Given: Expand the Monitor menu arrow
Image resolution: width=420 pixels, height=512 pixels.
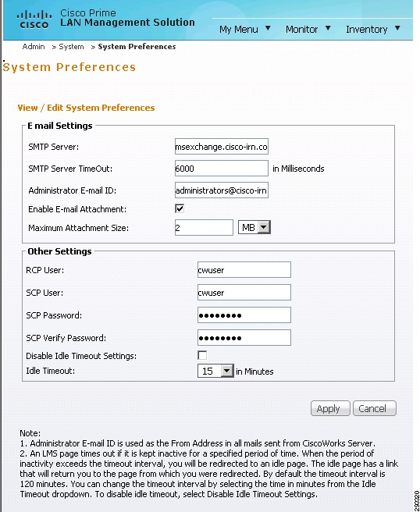Looking at the screenshot, I should 328,28.
